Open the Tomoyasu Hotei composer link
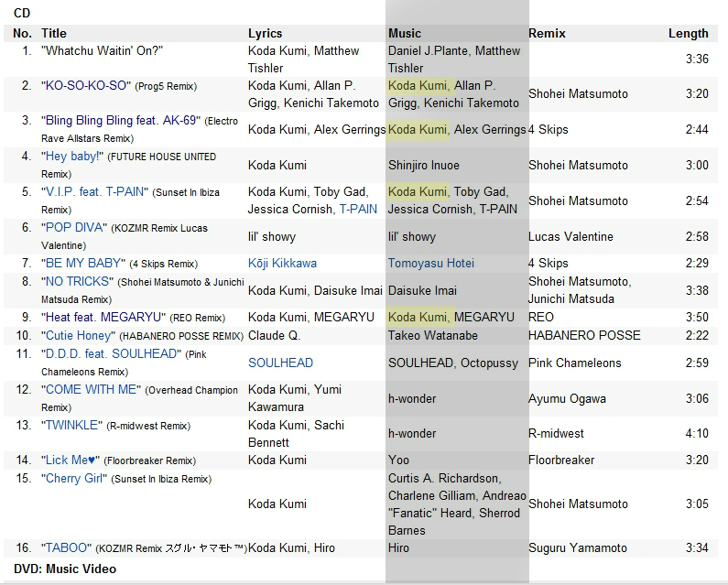728x585 pixels. 431,263
